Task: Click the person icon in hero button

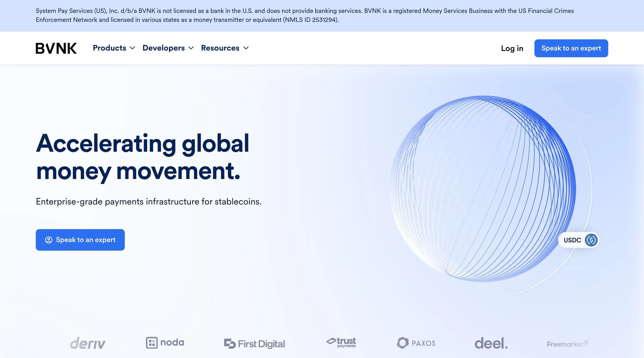Action: [x=49, y=240]
